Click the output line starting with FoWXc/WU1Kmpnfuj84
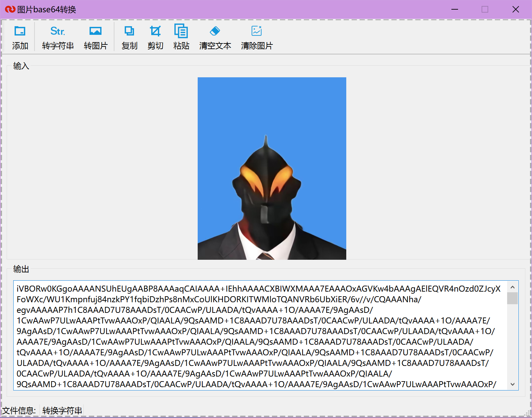The width and height of the screenshot is (532, 418). pyautogui.click(x=219, y=300)
